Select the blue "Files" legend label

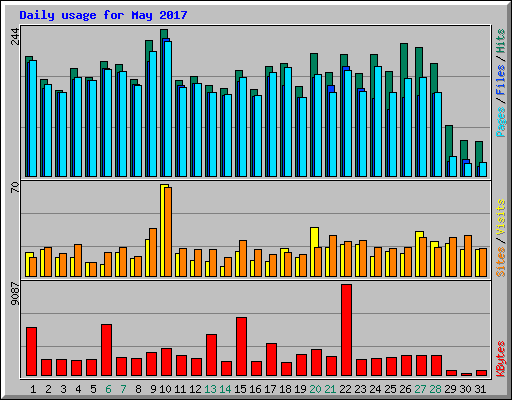500,80
